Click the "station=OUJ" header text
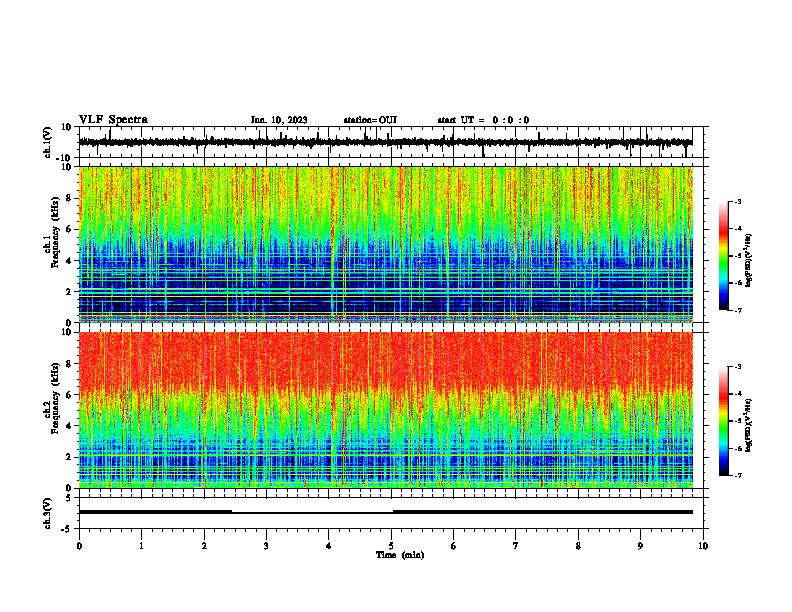 (370, 120)
